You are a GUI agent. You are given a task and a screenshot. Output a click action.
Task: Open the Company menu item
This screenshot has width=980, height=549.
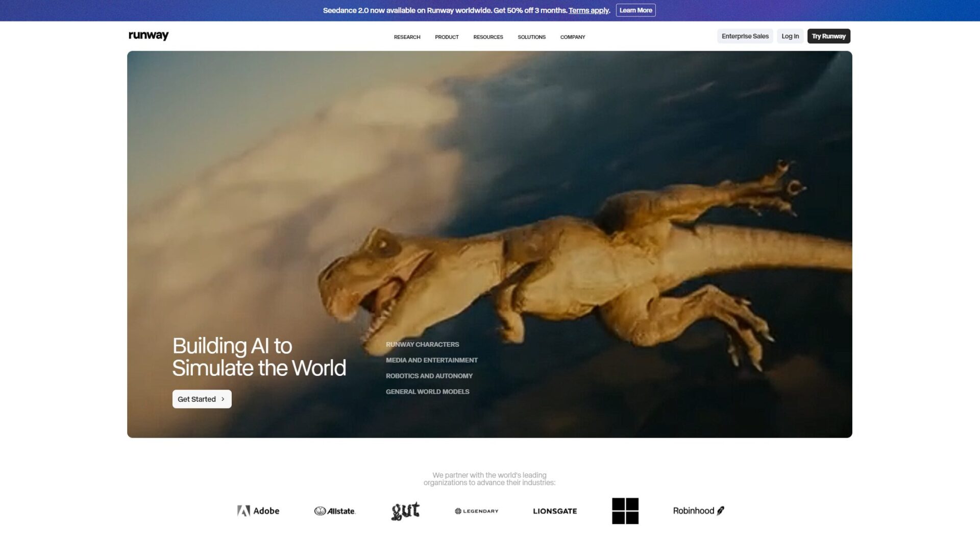(x=572, y=37)
